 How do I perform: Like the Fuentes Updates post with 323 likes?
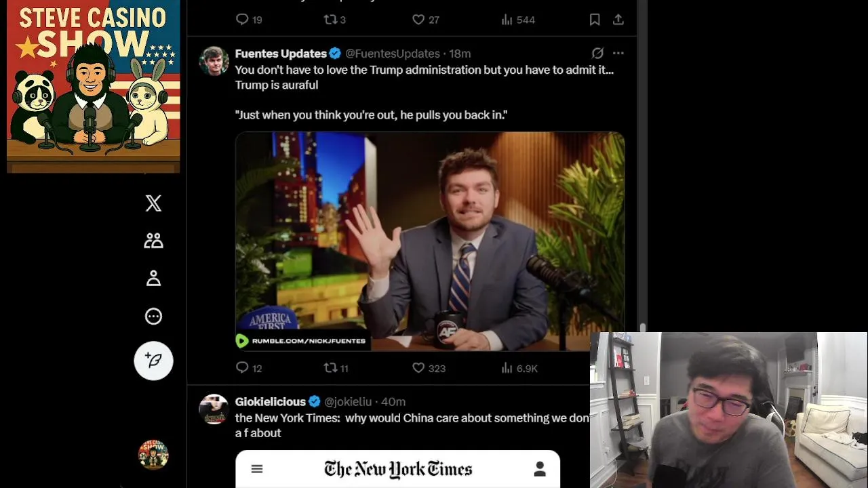point(429,368)
